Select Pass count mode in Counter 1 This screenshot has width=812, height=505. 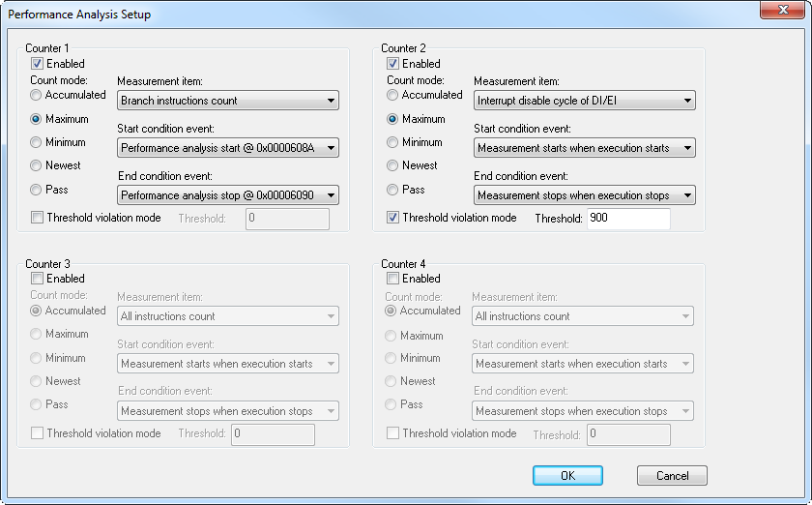click(x=37, y=190)
